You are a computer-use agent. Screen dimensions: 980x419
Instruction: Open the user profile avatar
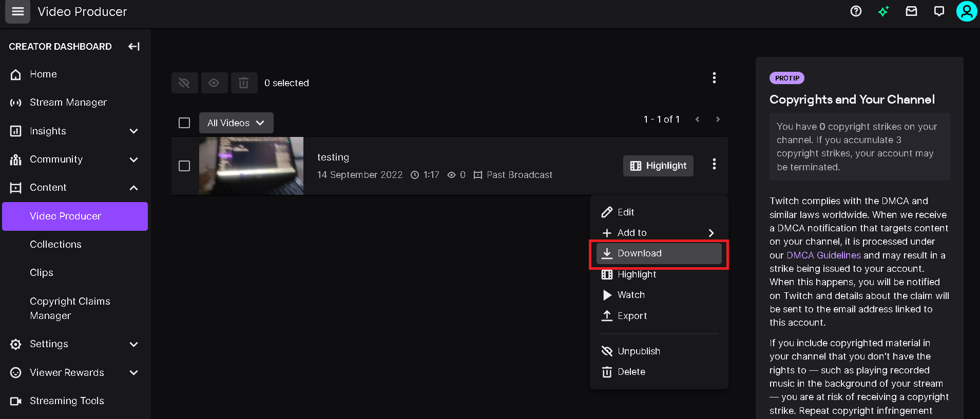967,11
